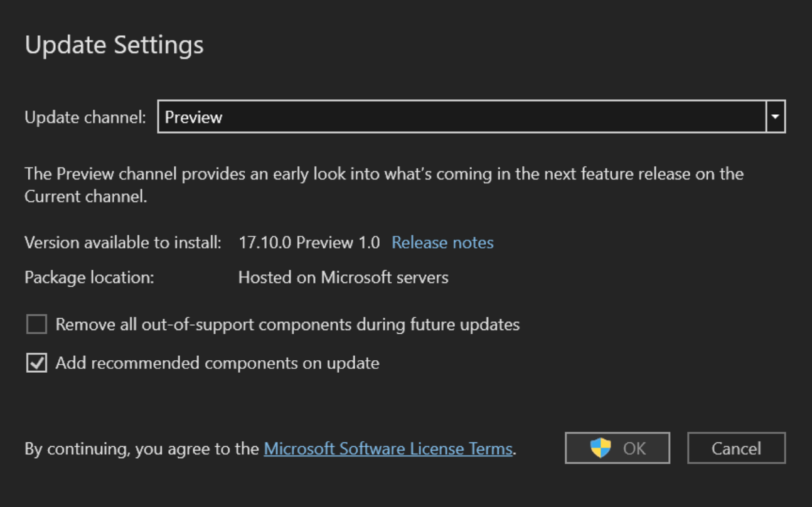812x507 pixels.
Task: Dismiss the dialog with Cancel
Action: [x=736, y=448]
